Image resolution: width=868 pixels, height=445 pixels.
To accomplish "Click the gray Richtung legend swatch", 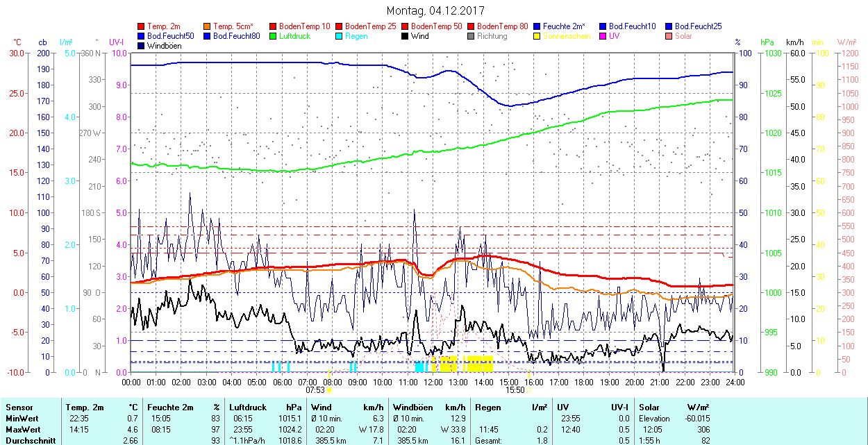I will 471,36.
